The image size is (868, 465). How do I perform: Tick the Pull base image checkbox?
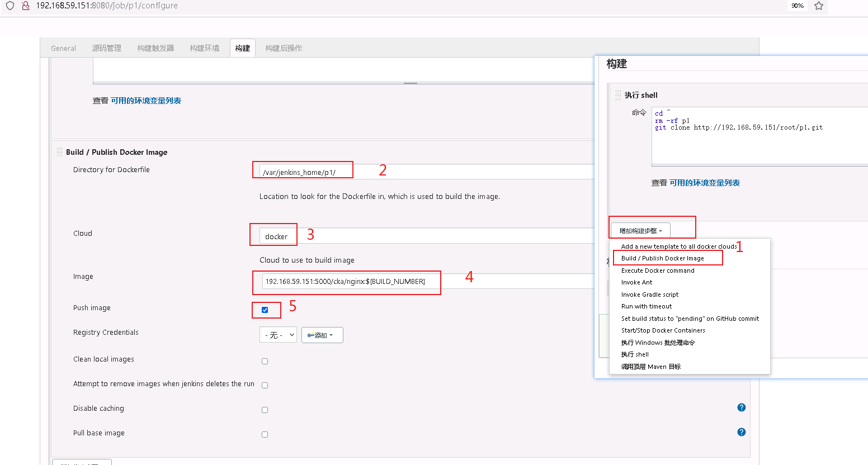tap(265, 434)
